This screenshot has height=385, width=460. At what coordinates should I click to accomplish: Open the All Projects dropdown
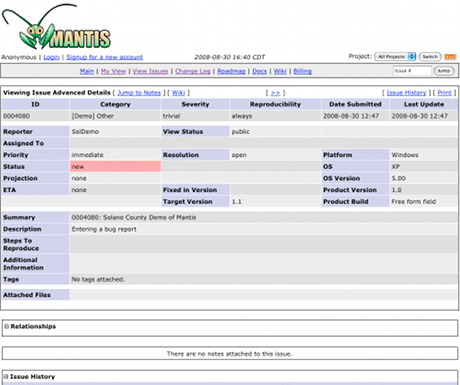click(x=395, y=57)
